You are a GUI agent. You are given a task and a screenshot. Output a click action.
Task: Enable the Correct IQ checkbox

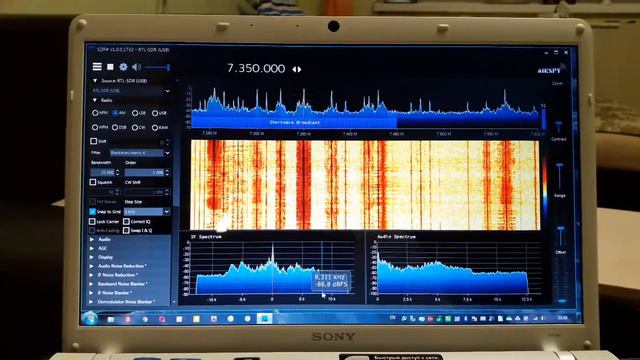pyautogui.click(x=126, y=221)
